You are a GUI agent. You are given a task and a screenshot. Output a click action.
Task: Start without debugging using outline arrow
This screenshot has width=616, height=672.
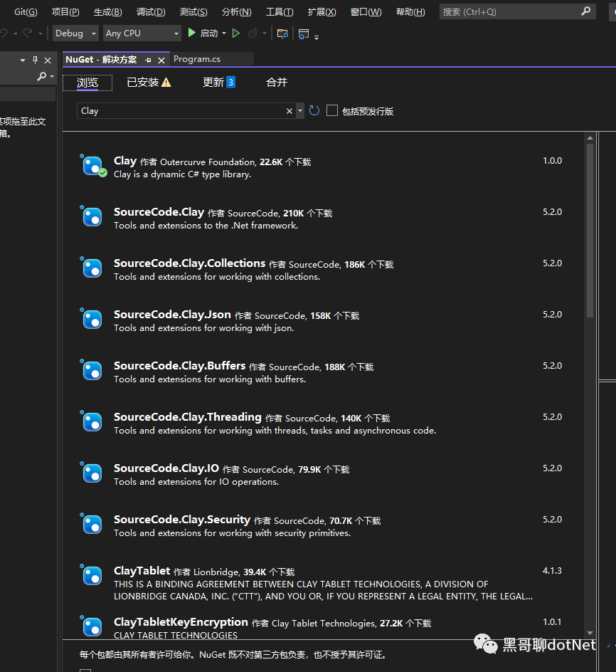coord(235,33)
